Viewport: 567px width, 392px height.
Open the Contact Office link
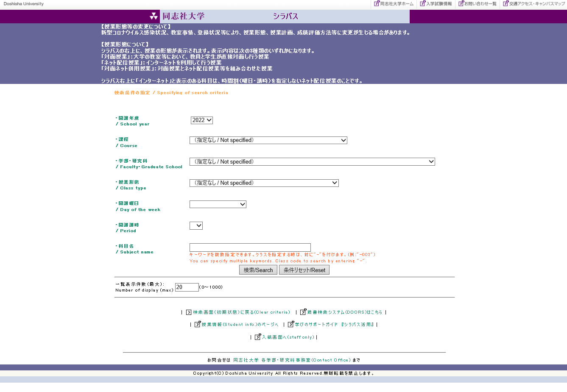[292, 360]
